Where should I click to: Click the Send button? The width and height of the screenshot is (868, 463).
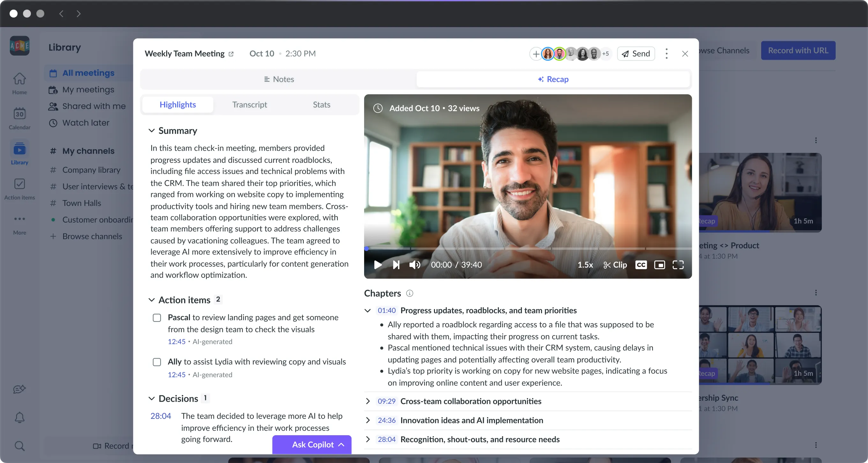(636, 54)
